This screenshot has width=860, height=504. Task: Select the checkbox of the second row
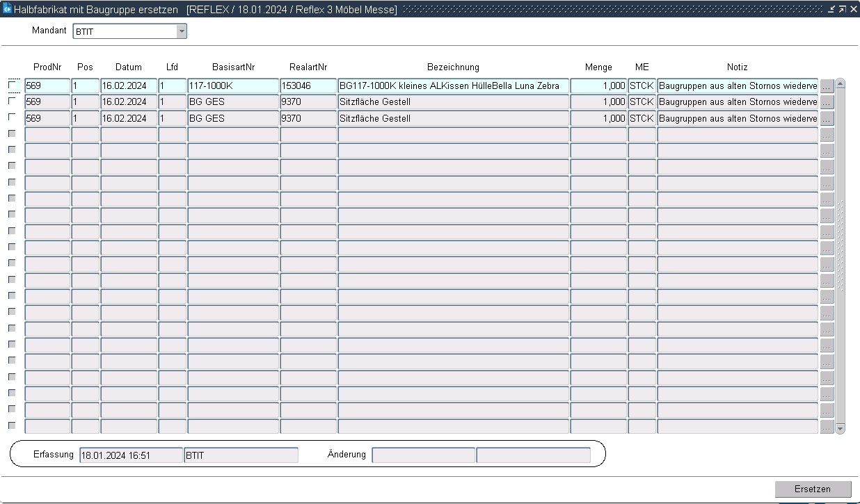click(12, 101)
